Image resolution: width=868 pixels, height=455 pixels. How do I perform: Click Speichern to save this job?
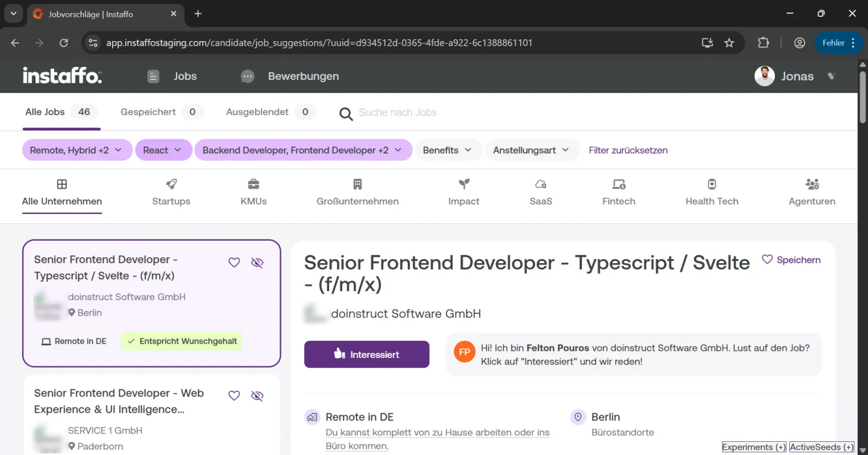point(791,260)
